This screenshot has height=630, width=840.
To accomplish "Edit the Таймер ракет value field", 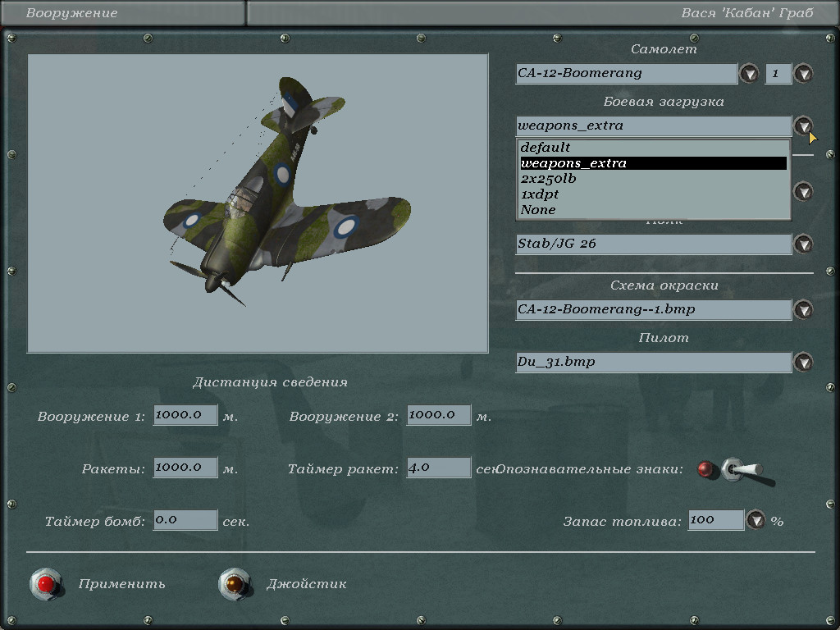I will coord(439,468).
